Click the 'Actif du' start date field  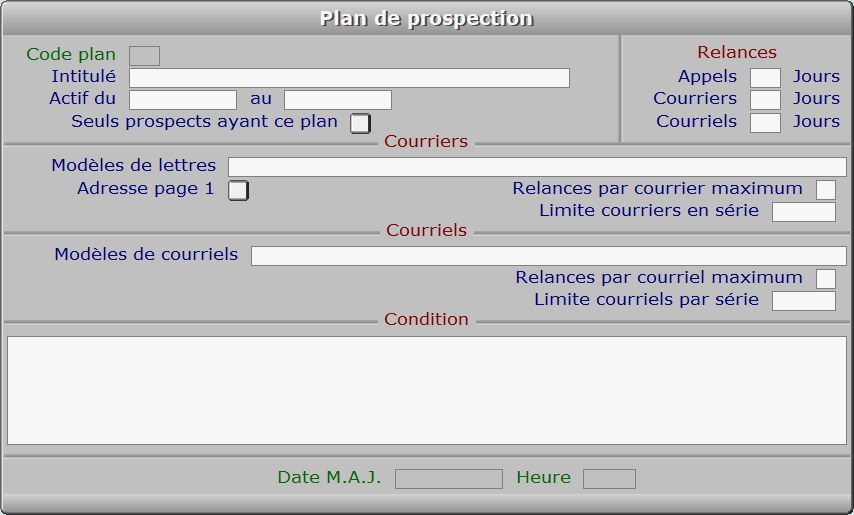pyautogui.click(x=183, y=100)
